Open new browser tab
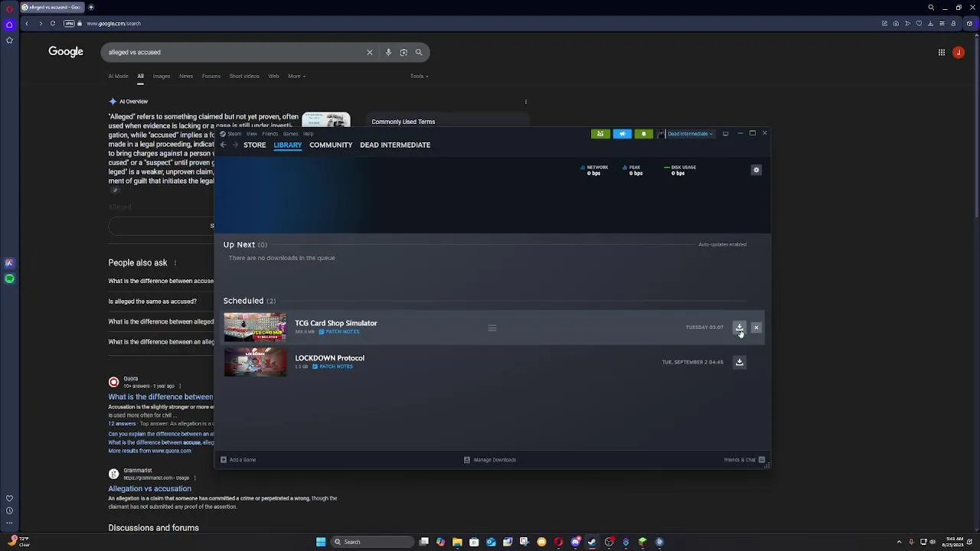 click(90, 7)
